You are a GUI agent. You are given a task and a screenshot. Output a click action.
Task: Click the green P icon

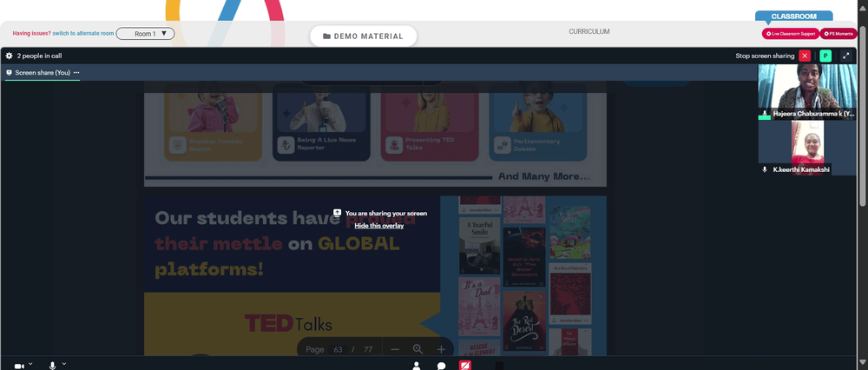click(825, 56)
